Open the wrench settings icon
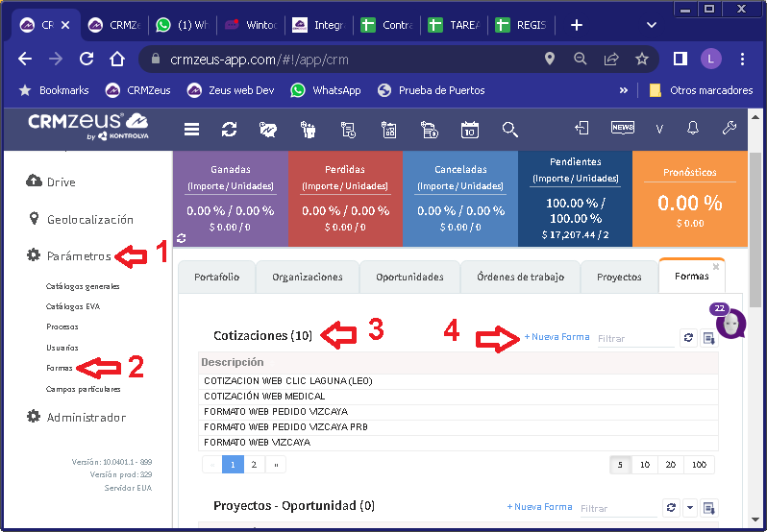 [729, 128]
